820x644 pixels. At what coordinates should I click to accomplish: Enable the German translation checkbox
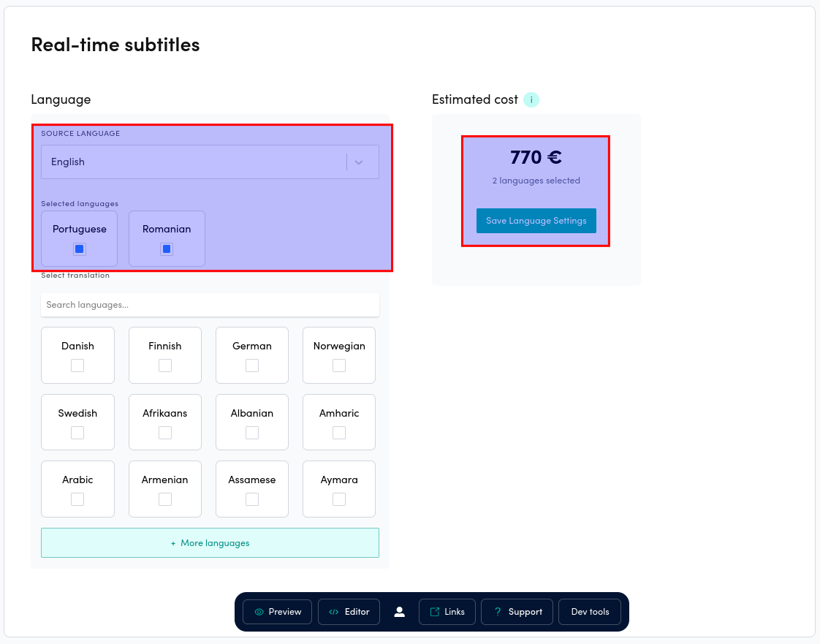(251, 364)
